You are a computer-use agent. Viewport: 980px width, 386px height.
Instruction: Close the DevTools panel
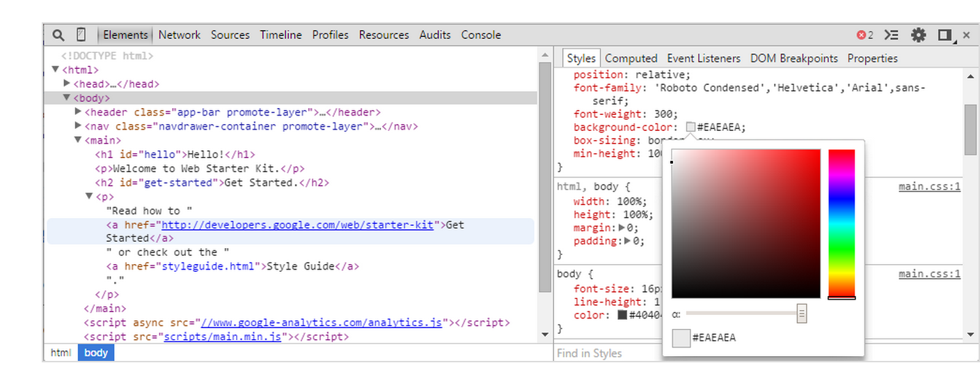pos(966,35)
